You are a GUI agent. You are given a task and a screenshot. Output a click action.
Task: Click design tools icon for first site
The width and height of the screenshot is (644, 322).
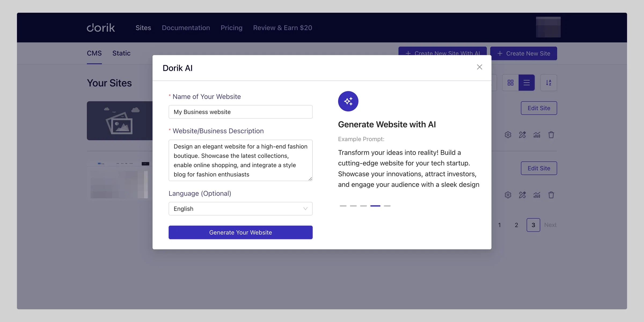[522, 135]
